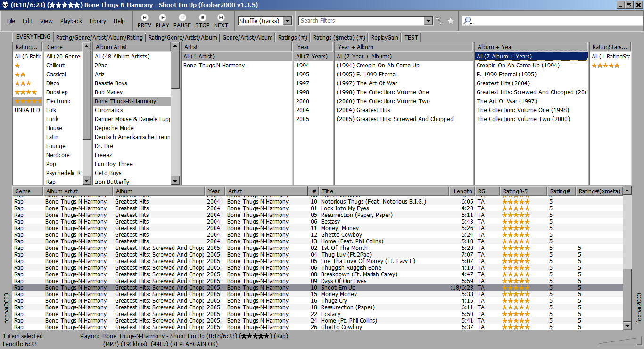
Task: Open the View menu
Action: [x=46, y=21]
